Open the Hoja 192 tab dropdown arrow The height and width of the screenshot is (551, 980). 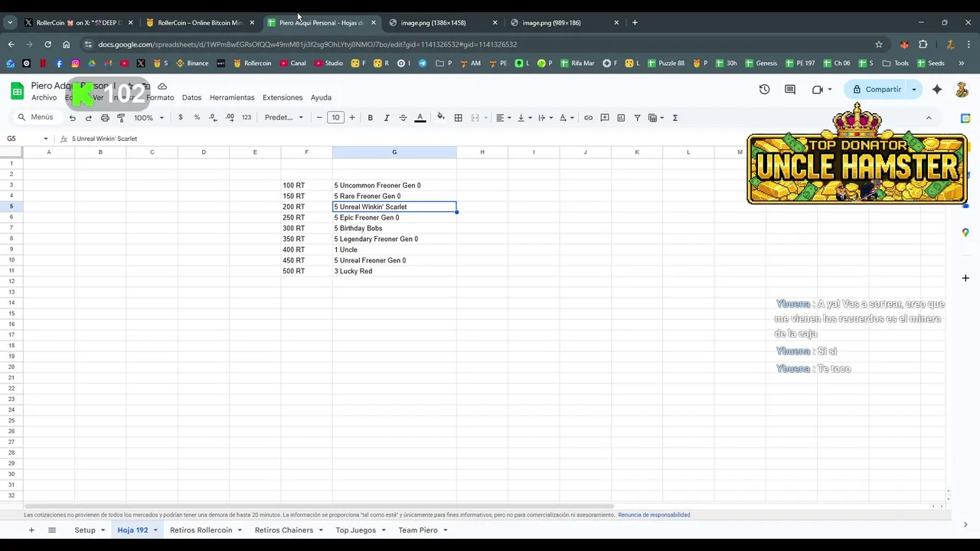coord(155,530)
